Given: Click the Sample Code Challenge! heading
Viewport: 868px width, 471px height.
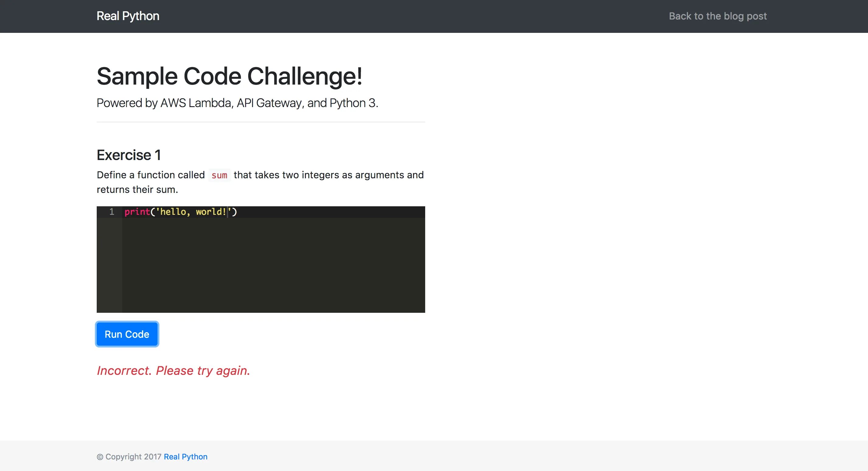Looking at the screenshot, I should (x=229, y=76).
